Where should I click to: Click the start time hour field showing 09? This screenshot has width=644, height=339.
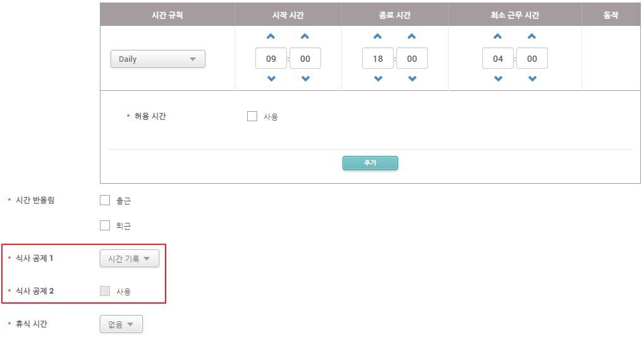pos(271,59)
